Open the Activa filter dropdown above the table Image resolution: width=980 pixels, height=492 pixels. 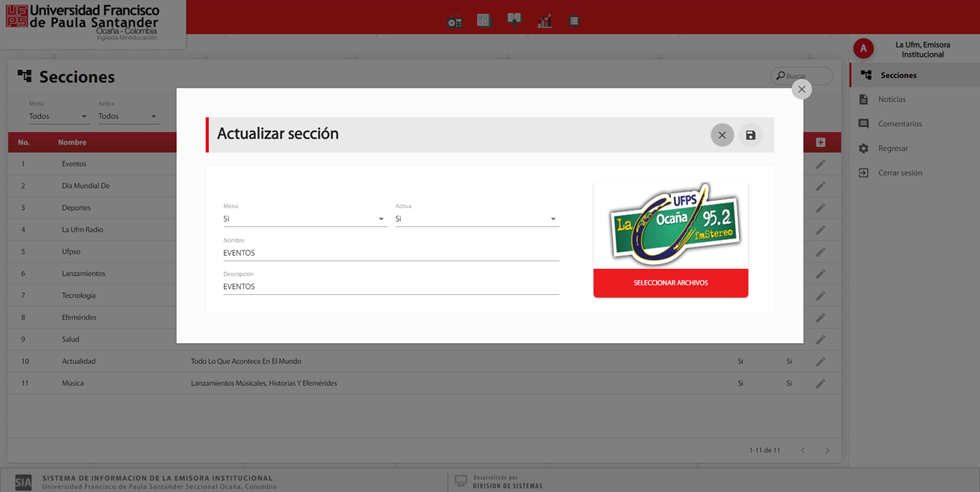pos(127,116)
